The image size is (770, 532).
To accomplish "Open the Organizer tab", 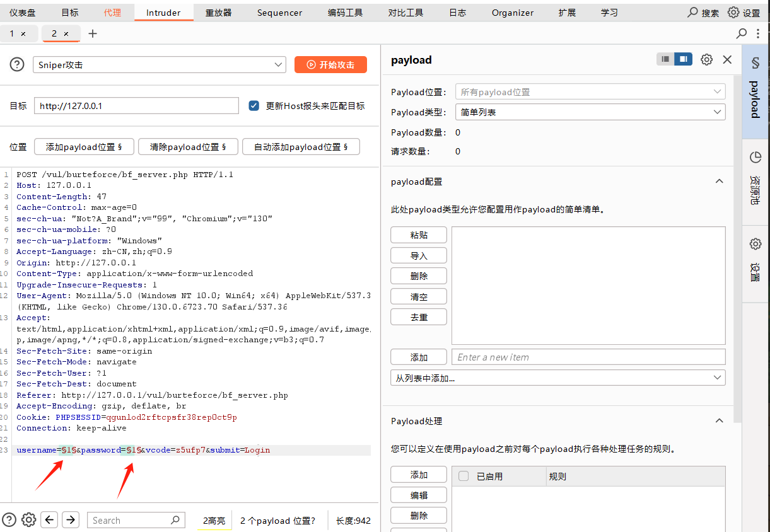I will (x=513, y=13).
